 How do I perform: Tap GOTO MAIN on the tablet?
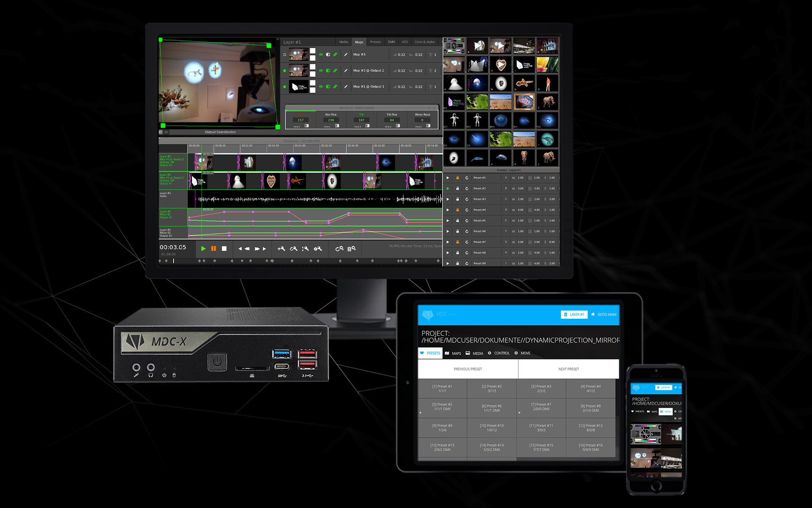click(604, 315)
